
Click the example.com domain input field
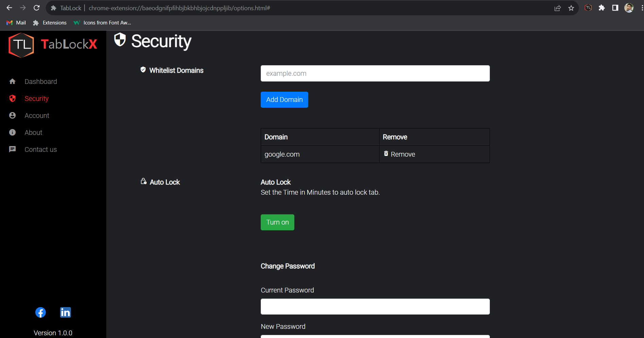[x=375, y=73]
